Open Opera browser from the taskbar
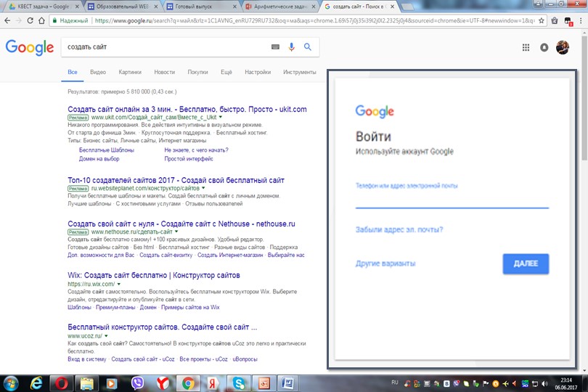 (x=62, y=383)
